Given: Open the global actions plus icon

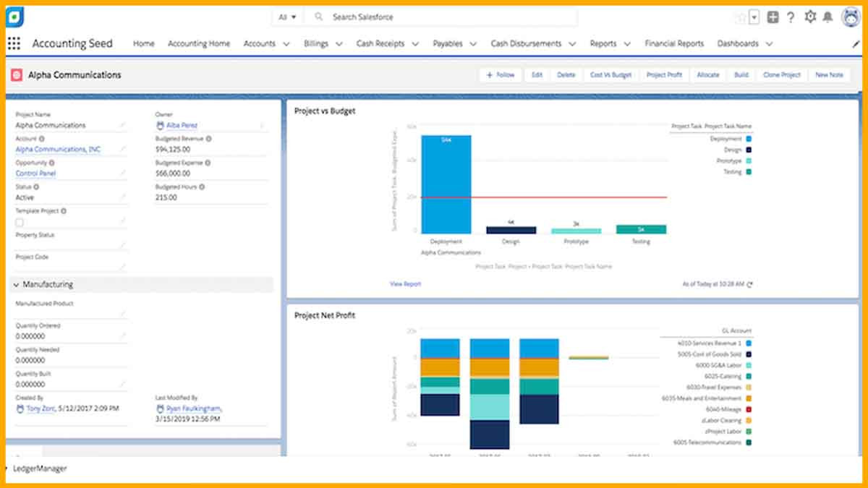Looking at the screenshot, I should tap(773, 17).
